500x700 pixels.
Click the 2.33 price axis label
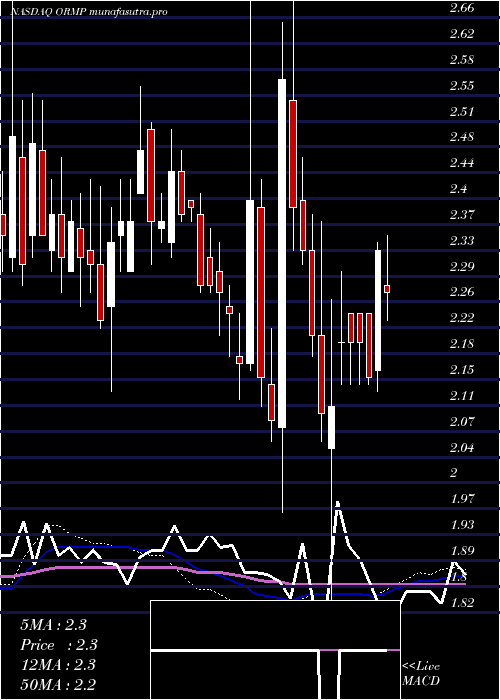click(462, 241)
